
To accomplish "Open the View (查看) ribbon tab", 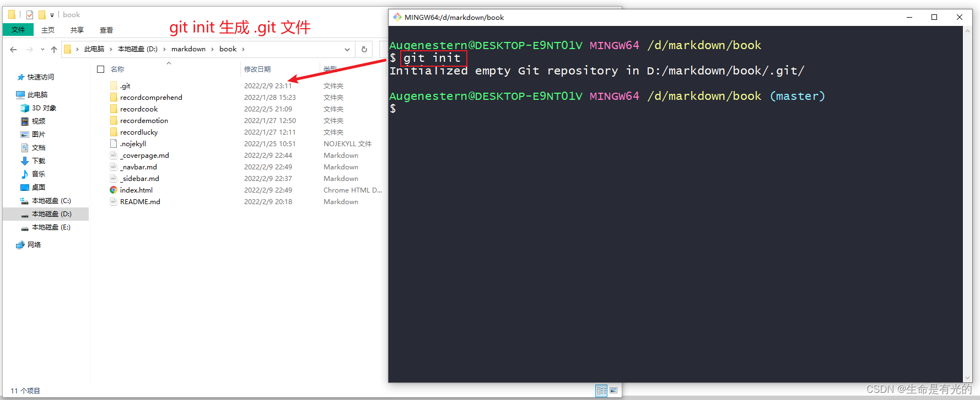I will (106, 30).
